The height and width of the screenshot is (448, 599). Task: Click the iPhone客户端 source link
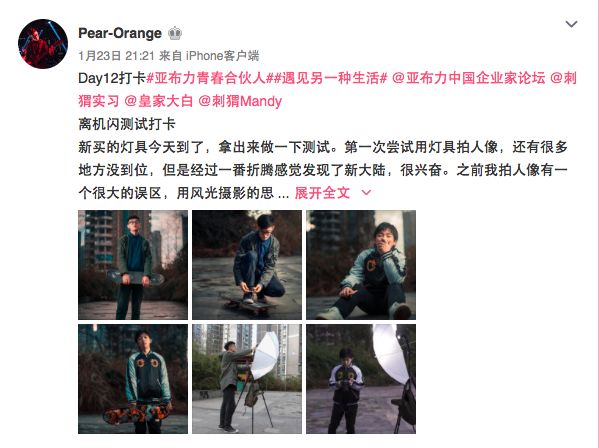coord(222,56)
